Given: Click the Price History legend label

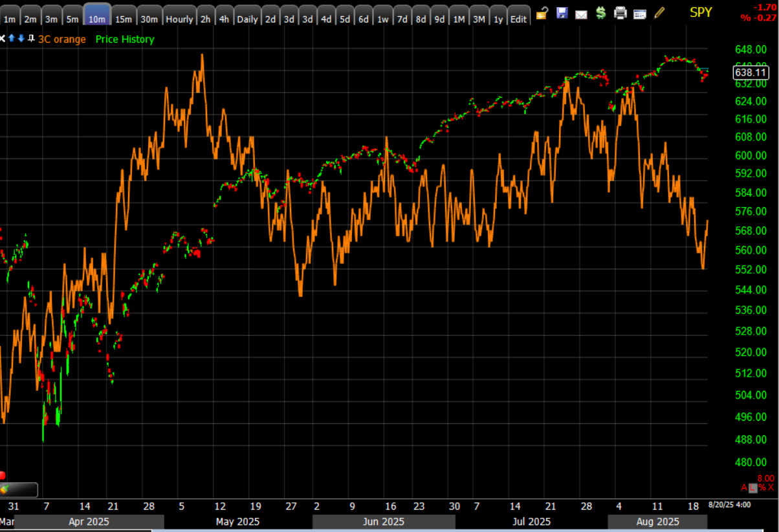Looking at the screenshot, I should (x=125, y=39).
